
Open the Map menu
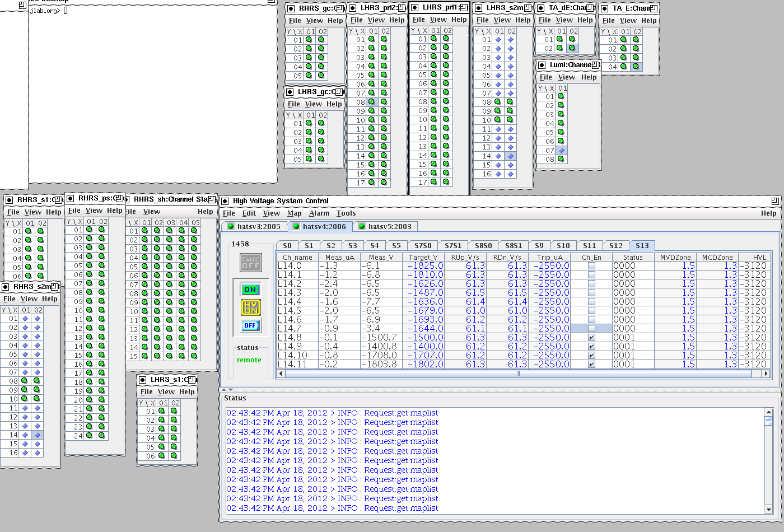coord(295,213)
